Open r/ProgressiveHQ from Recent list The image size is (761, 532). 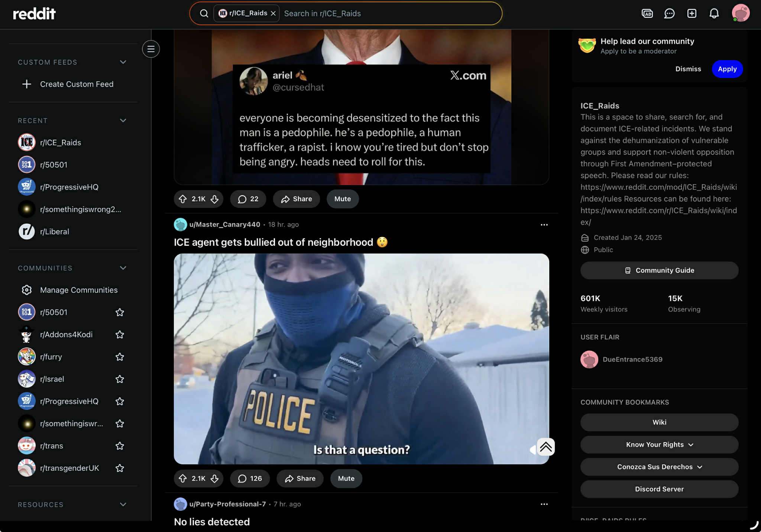click(69, 187)
